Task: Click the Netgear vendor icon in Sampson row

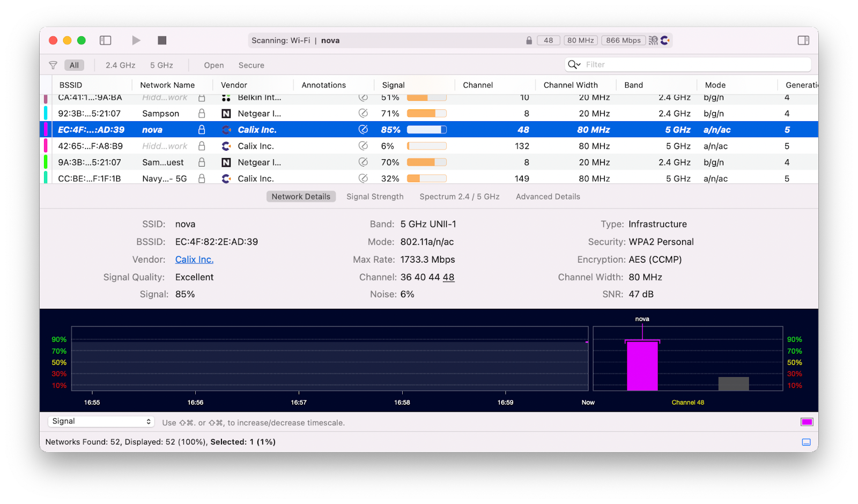Action: [226, 114]
